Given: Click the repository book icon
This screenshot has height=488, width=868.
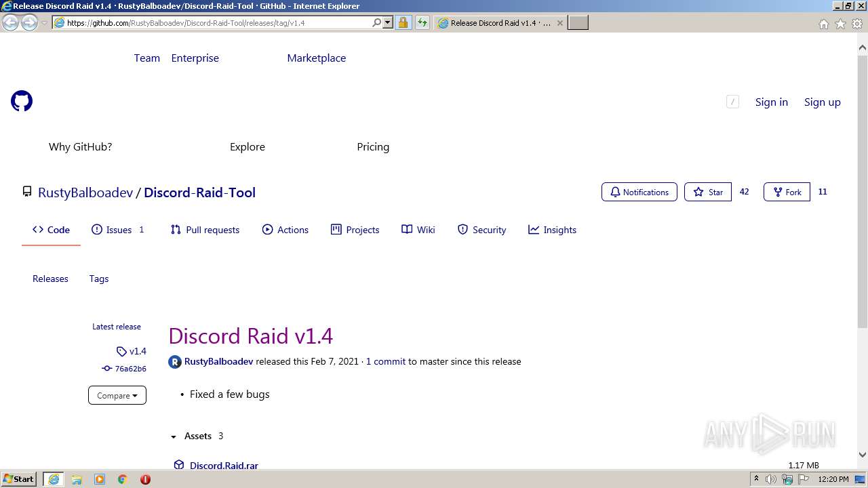Looking at the screenshot, I should click(x=27, y=192).
